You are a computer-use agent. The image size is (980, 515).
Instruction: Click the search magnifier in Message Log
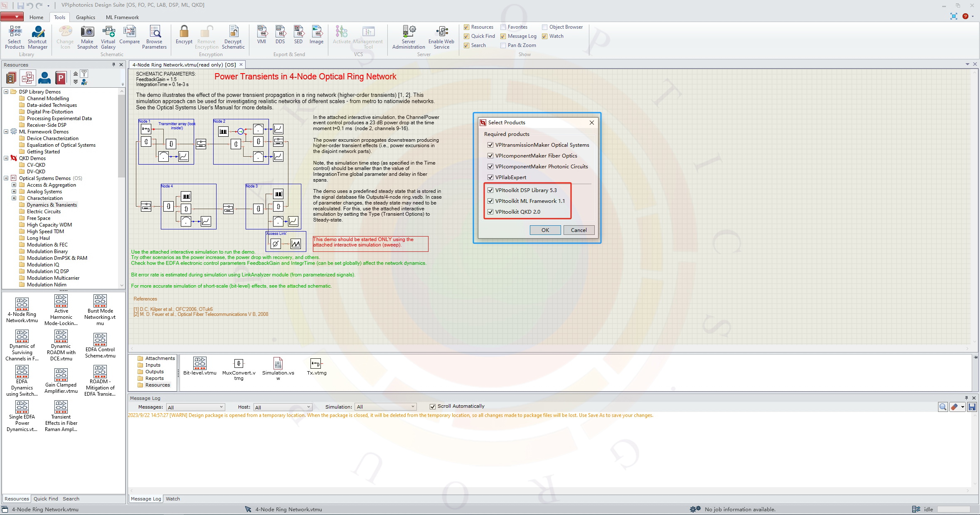pyautogui.click(x=943, y=407)
